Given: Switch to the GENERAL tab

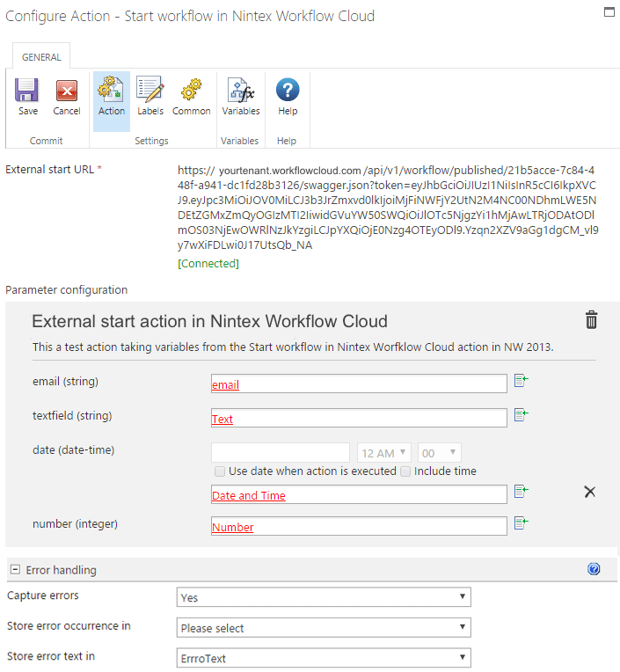Looking at the screenshot, I should coord(41,57).
